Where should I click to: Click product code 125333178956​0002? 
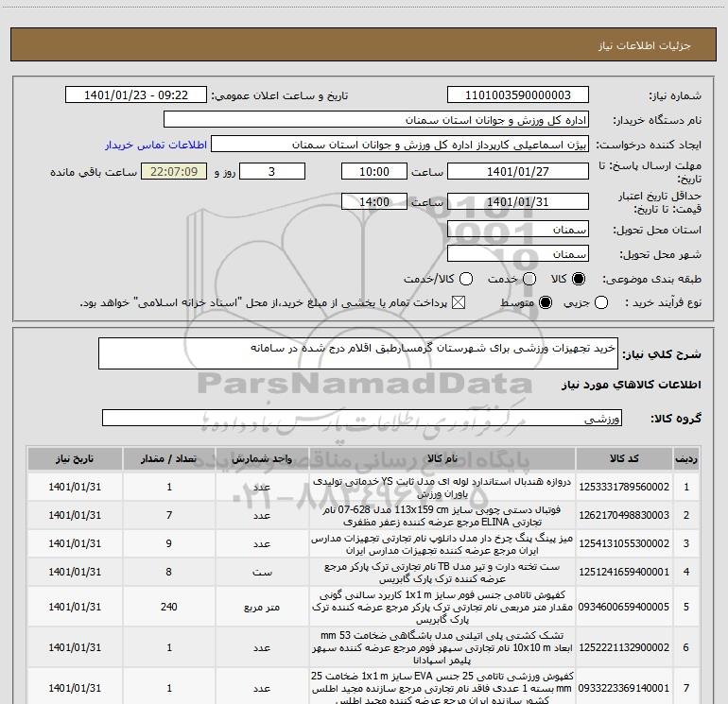pyautogui.click(x=624, y=488)
